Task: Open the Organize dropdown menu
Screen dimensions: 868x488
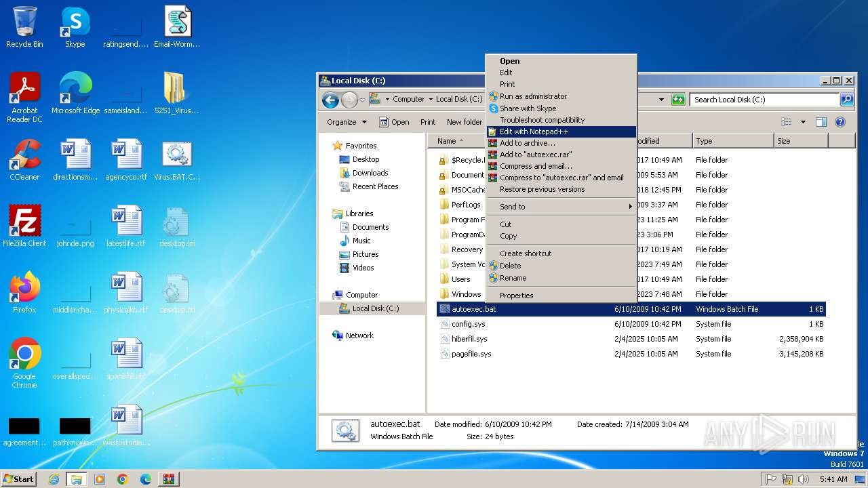Action: [347, 122]
